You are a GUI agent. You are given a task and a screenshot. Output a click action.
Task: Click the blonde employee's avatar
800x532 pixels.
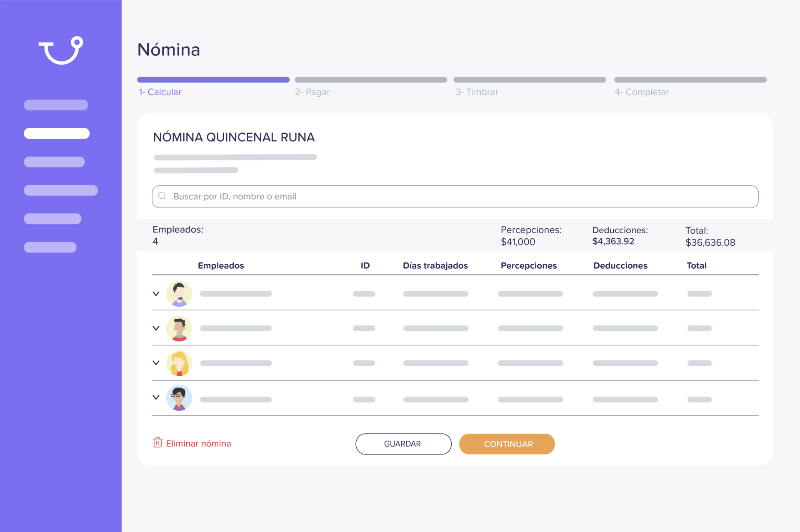click(x=179, y=363)
